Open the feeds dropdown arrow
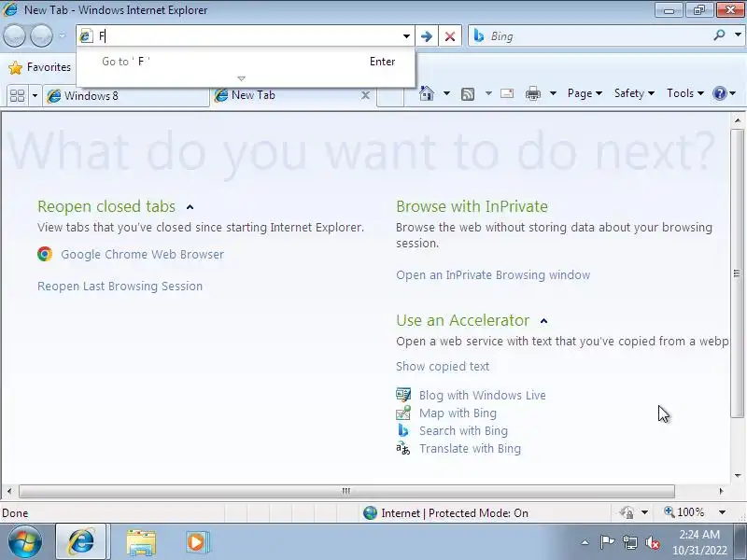 (488, 93)
